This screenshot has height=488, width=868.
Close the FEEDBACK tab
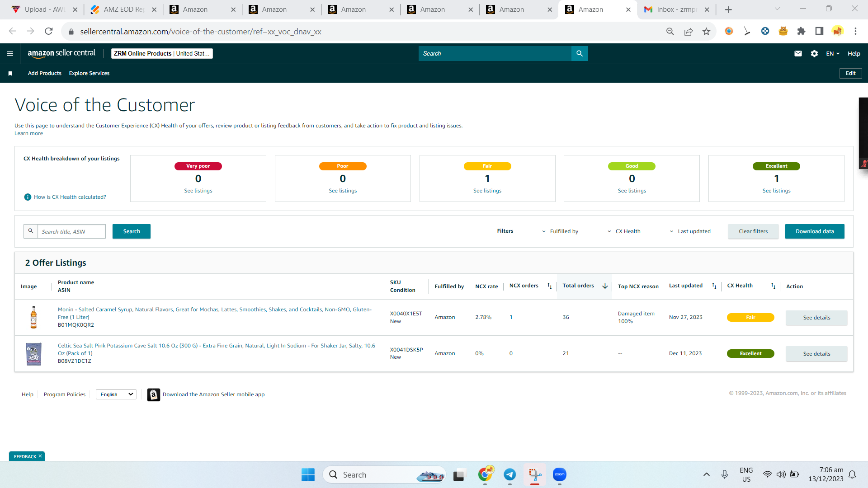(x=40, y=456)
